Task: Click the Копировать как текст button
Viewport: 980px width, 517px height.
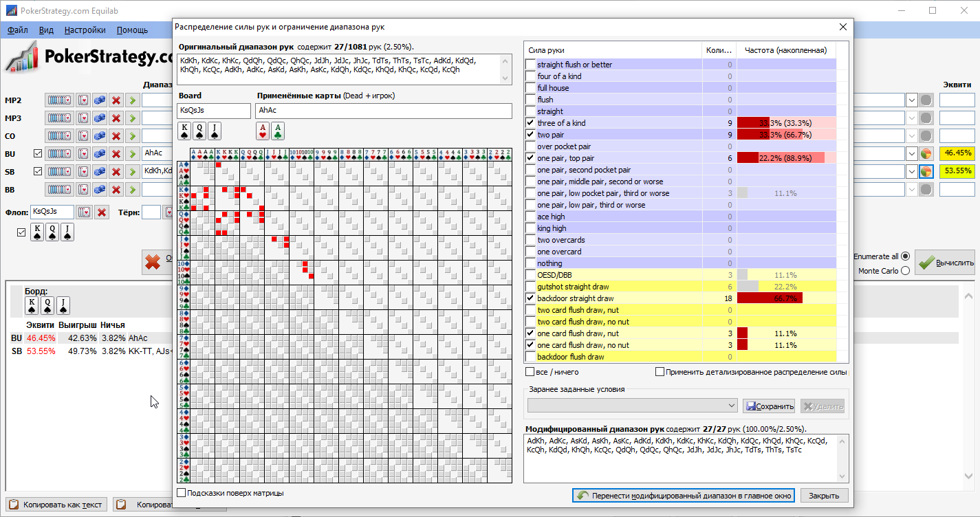Action: [x=56, y=505]
